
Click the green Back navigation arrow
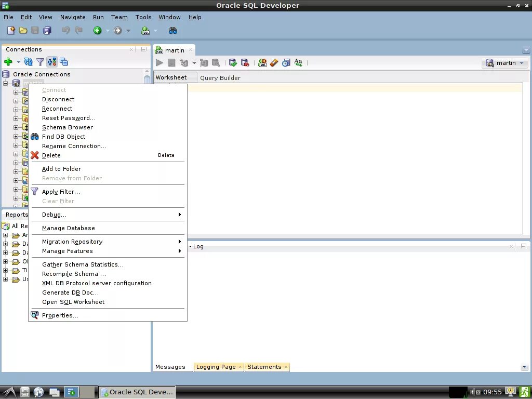[97, 31]
